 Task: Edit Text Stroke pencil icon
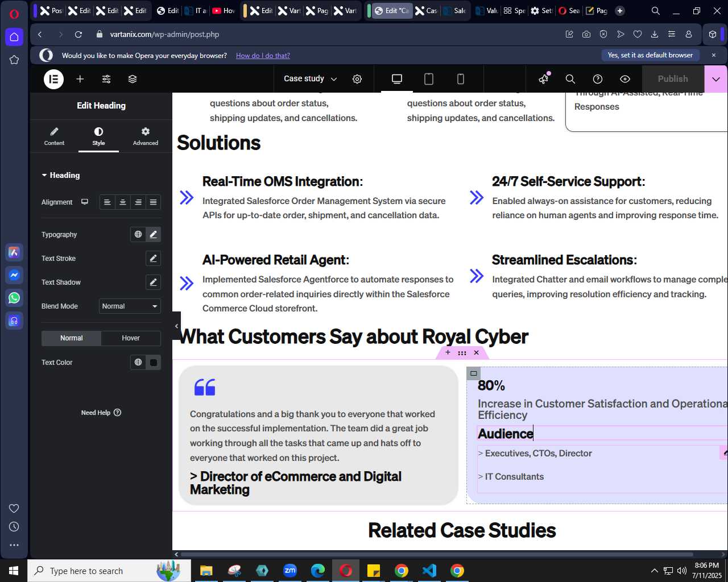click(x=153, y=258)
